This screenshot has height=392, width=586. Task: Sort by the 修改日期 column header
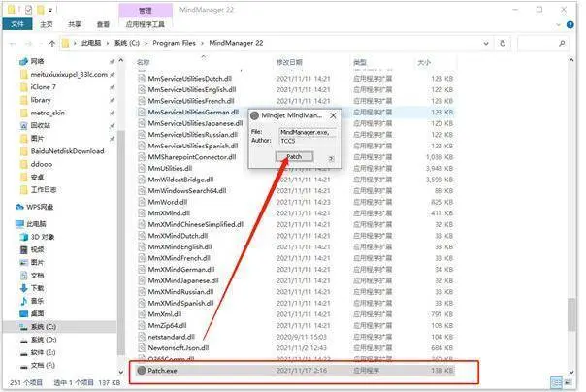tap(291, 62)
